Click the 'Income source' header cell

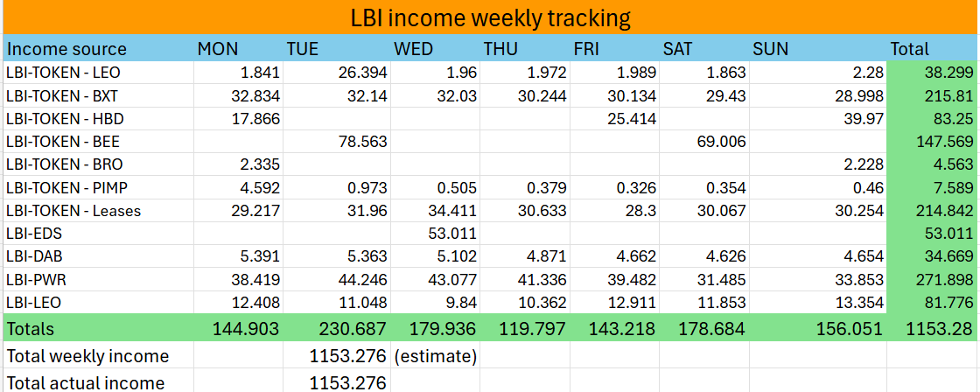98,49
